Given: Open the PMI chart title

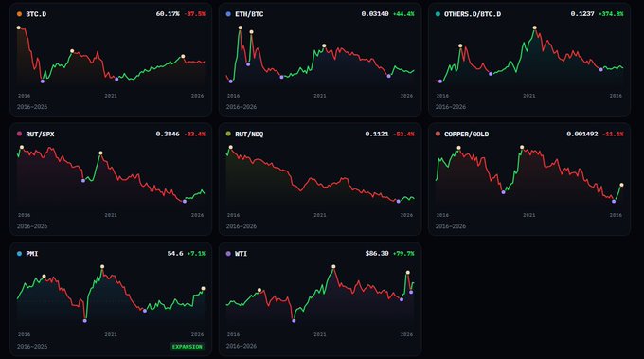Looking at the screenshot, I should [x=32, y=254].
